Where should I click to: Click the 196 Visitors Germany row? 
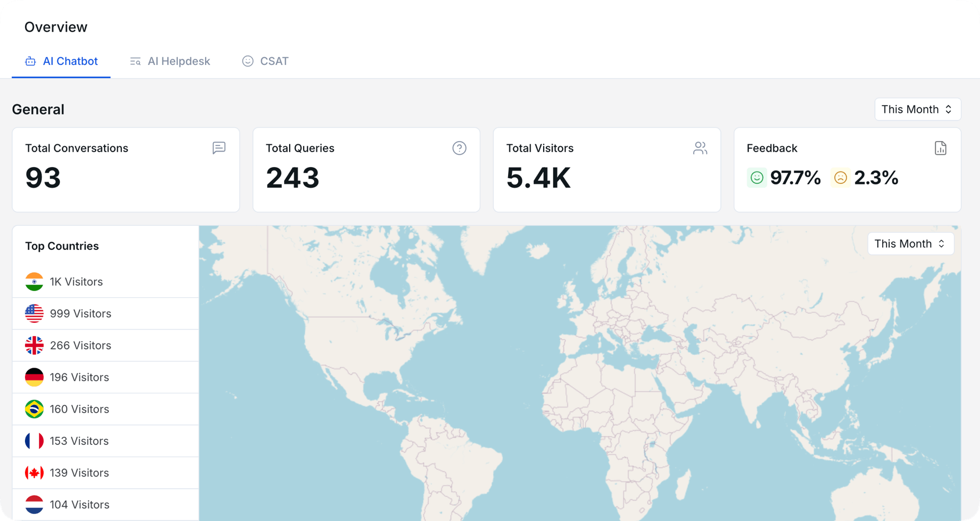point(106,378)
